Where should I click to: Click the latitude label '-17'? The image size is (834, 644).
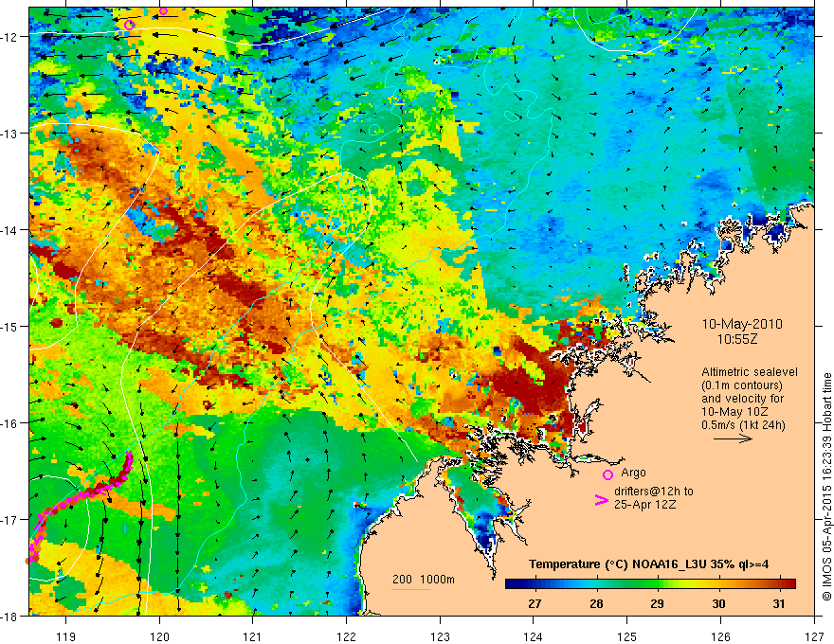pos(10,520)
